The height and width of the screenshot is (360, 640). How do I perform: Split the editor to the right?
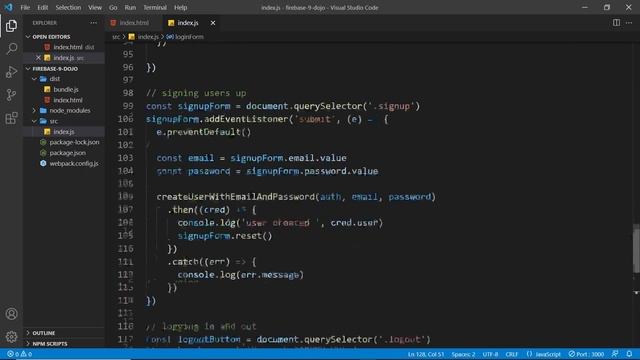[x=616, y=23]
